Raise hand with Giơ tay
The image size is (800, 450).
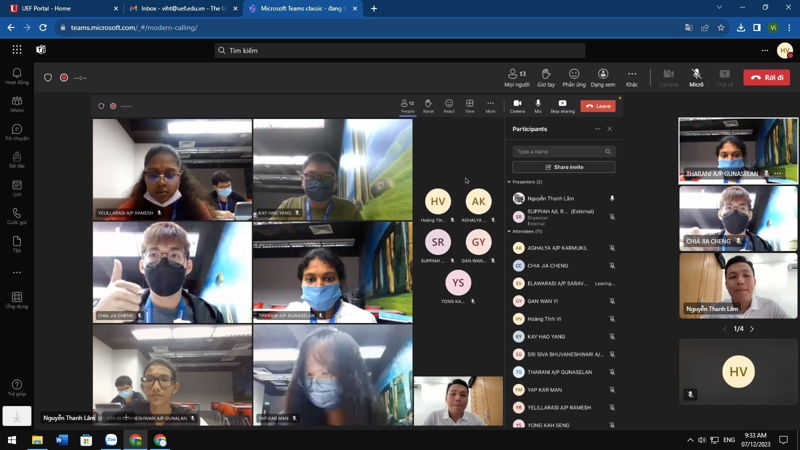click(546, 78)
